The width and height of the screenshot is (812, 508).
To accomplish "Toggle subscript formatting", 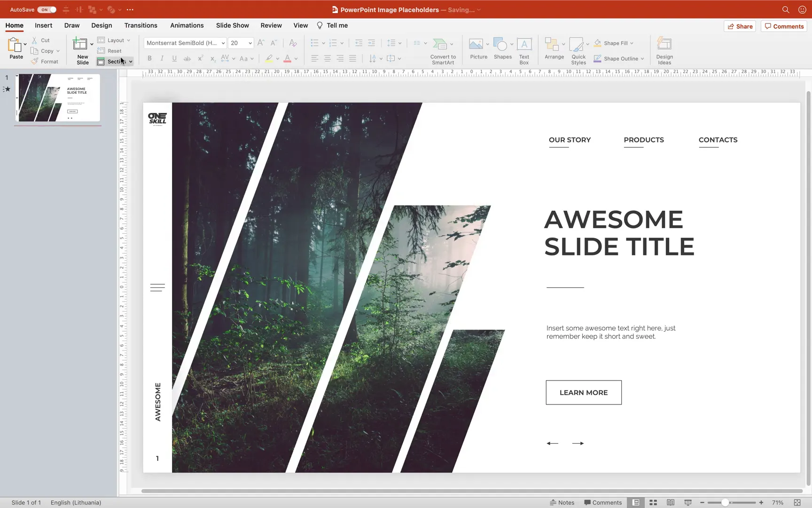I will coord(212,58).
